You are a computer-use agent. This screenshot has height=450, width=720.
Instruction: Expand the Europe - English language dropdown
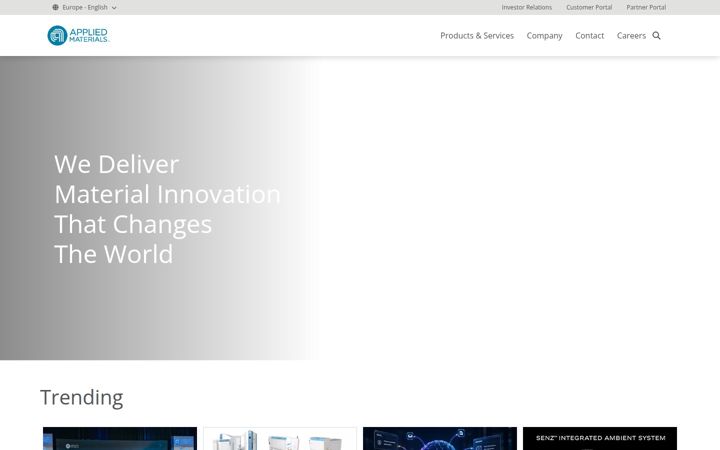[84, 7]
